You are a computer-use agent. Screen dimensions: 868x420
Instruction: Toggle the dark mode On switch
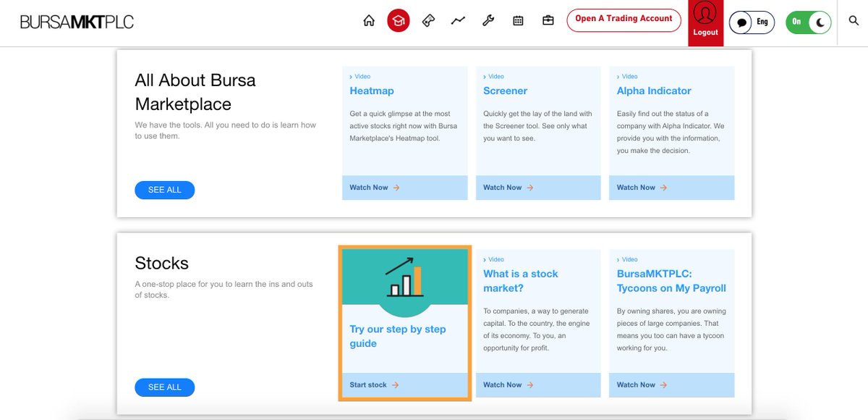coord(810,22)
